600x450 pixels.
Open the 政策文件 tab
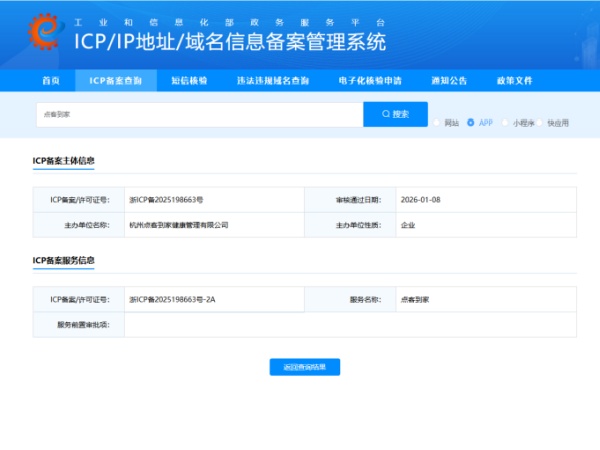tap(515, 80)
